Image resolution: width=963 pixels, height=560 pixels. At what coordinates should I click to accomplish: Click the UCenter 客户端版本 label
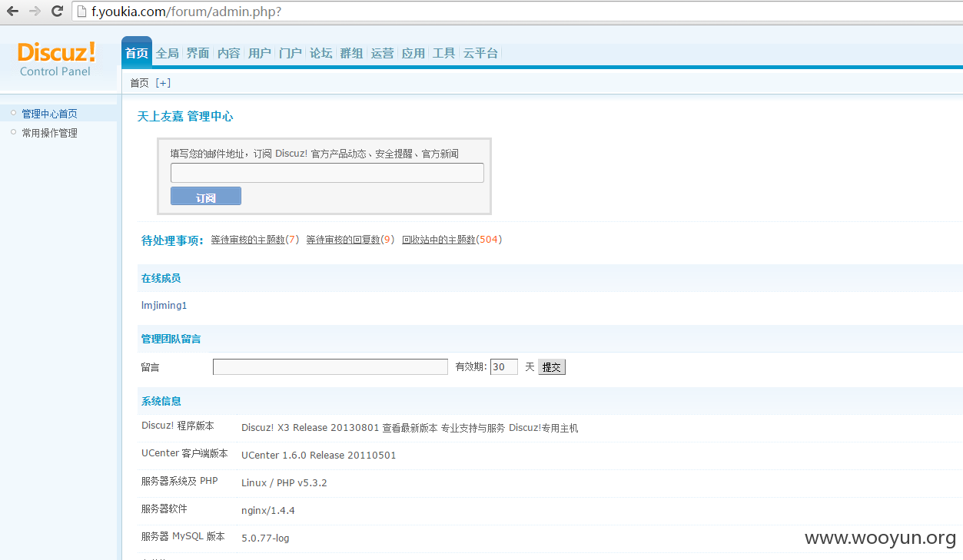(x=184, y=453)
